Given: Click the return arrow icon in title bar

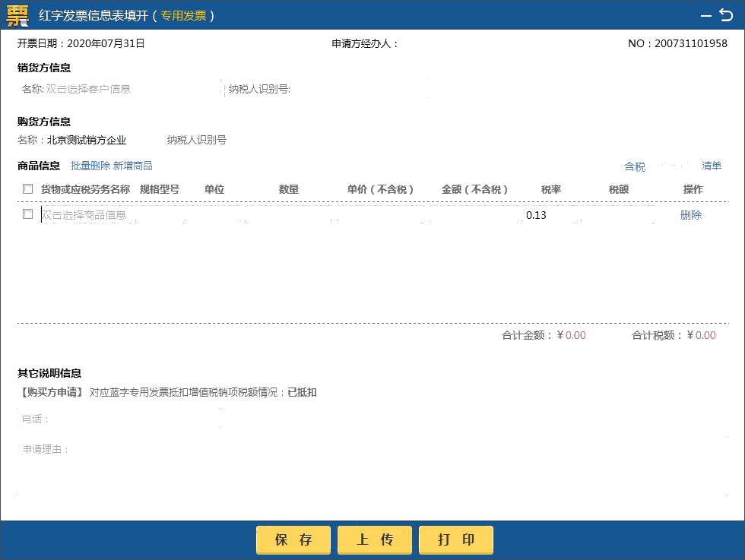Looking at the screenshot, I should pos(726,15).
